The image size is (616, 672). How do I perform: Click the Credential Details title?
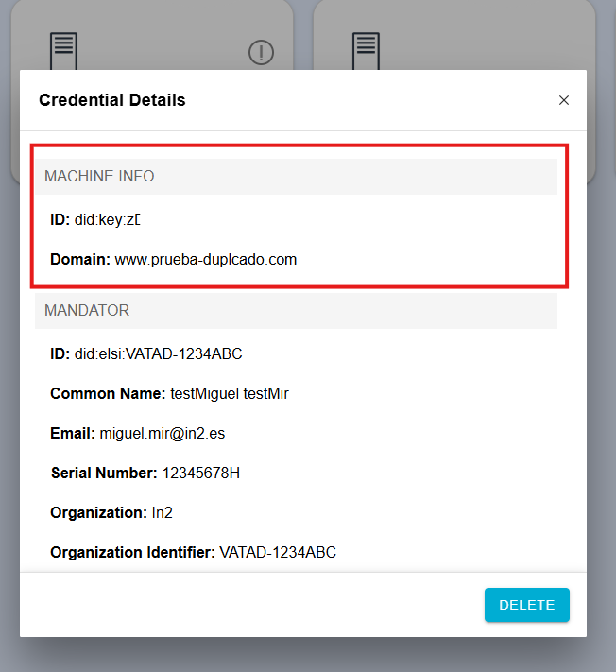(111, 100)
